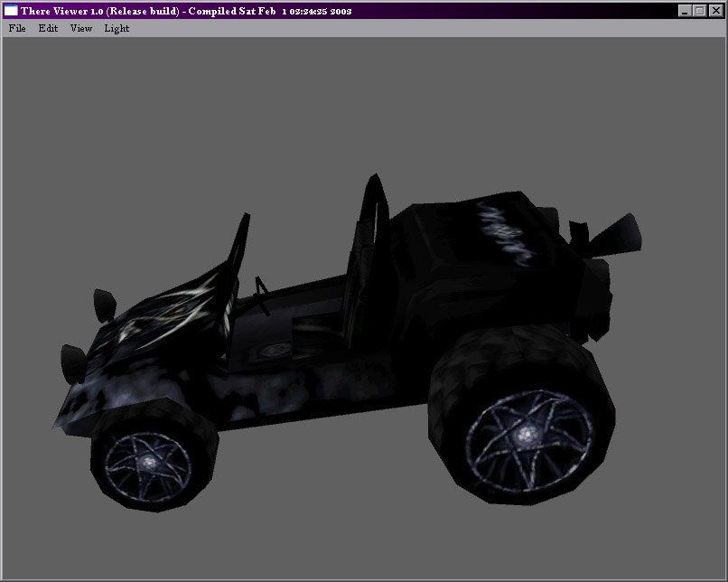This screenshot has height=582, width=728.
Task: Open the File menu
Action: pos(17,28)
